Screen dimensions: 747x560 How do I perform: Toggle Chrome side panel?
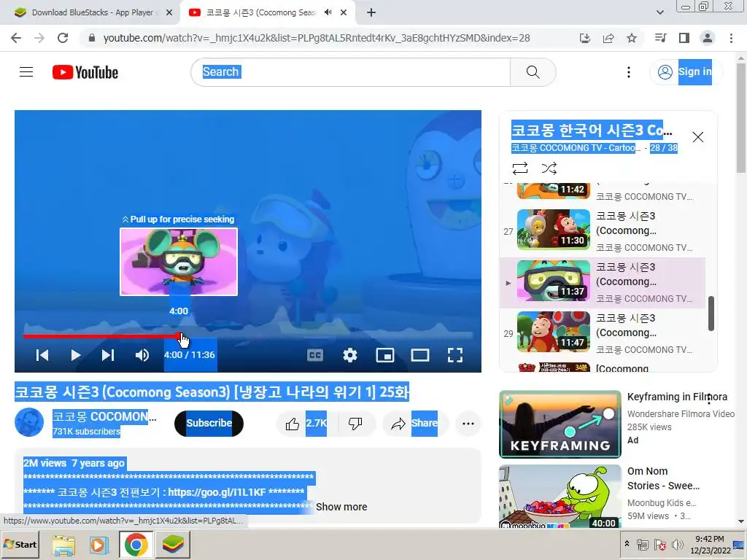(684, 38)
